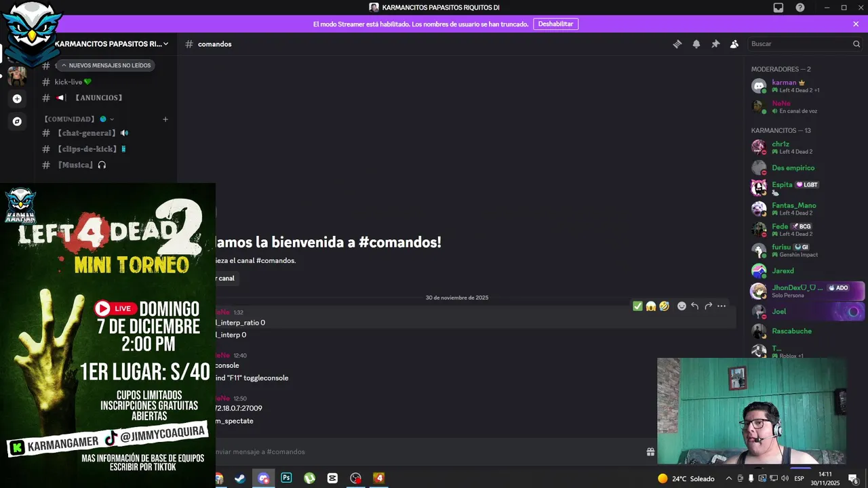This screenshot has width=868, height=488.
Task: Click the comandos channel title
Action: coord(214,44)
